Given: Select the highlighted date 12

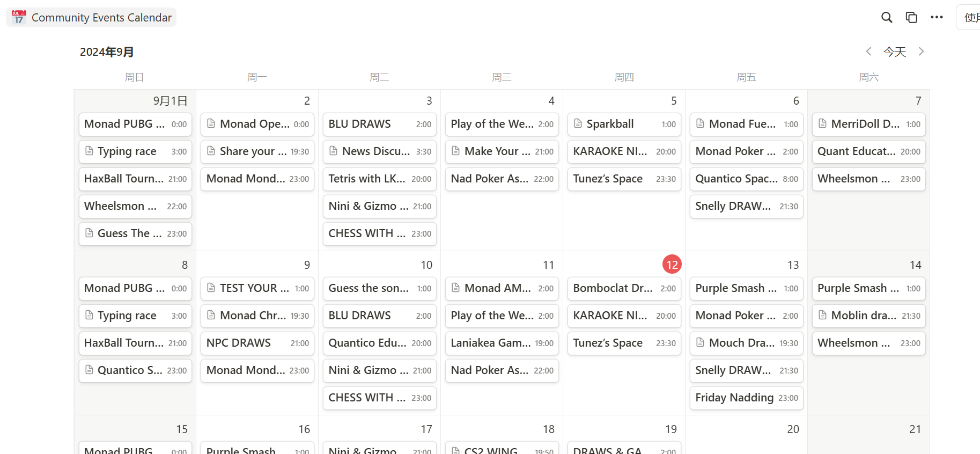Looking at the screenshot, I should pos(672,265).
